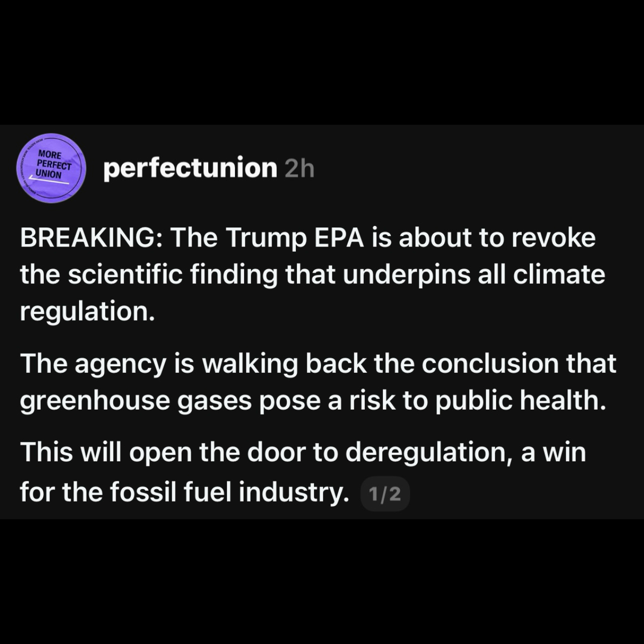This screenshot has width=644, height=644.
Task: Click the phrase public health
Action: point(520,400)
